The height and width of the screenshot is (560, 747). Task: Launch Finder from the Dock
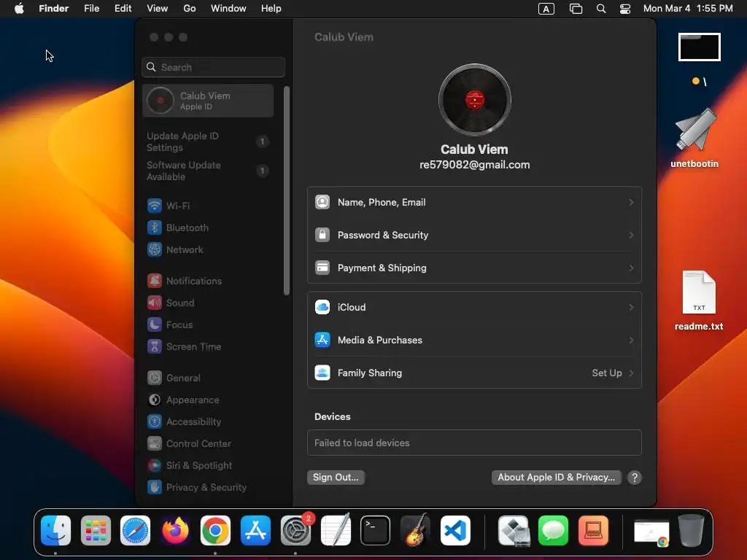[x=55, y=531]
